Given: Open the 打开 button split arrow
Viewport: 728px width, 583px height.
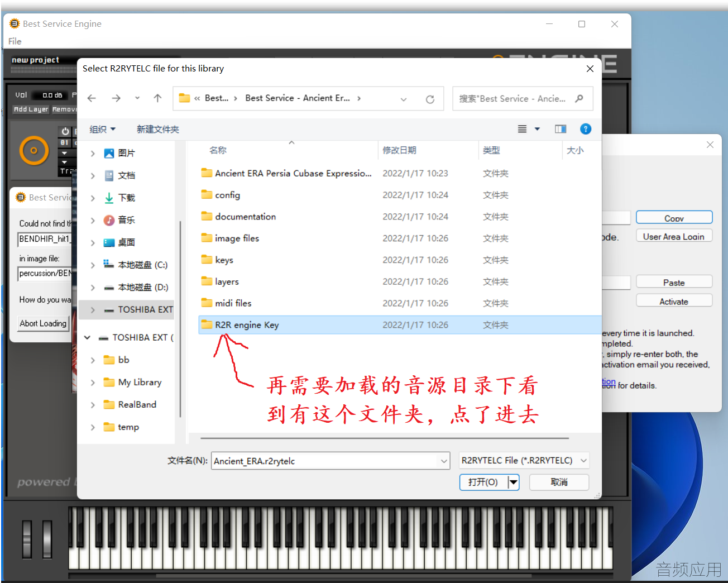Looking at the screenshot, I should (514, 482).
